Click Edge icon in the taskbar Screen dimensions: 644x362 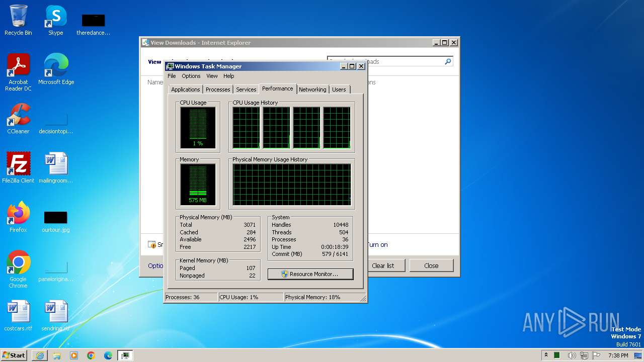tap(108, 355)
